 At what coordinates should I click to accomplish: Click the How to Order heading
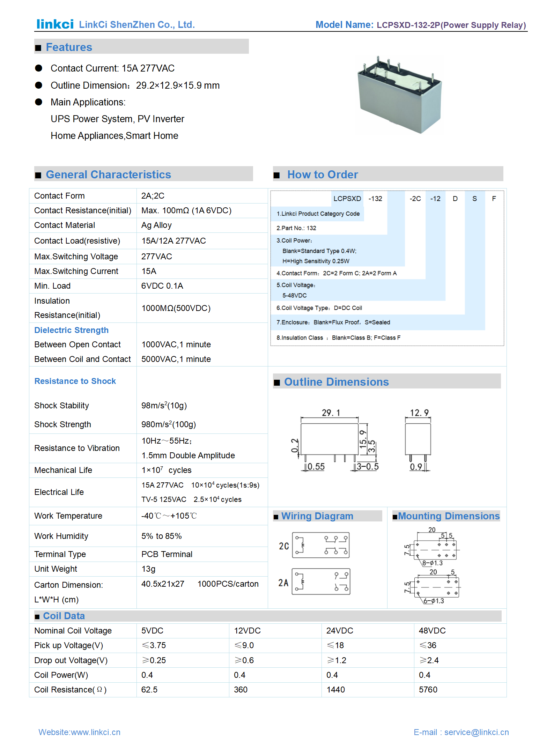point(322,175)
